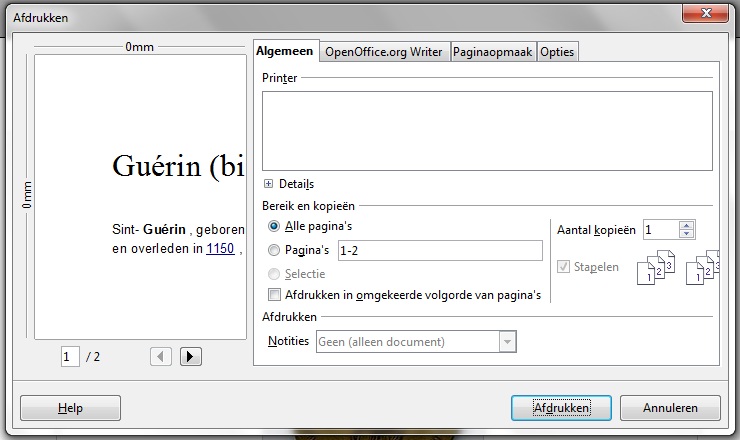The height and width of the screenshot is (440, 740).
Task: Click the collated pages stack icon
Action: tap(655, 268)
